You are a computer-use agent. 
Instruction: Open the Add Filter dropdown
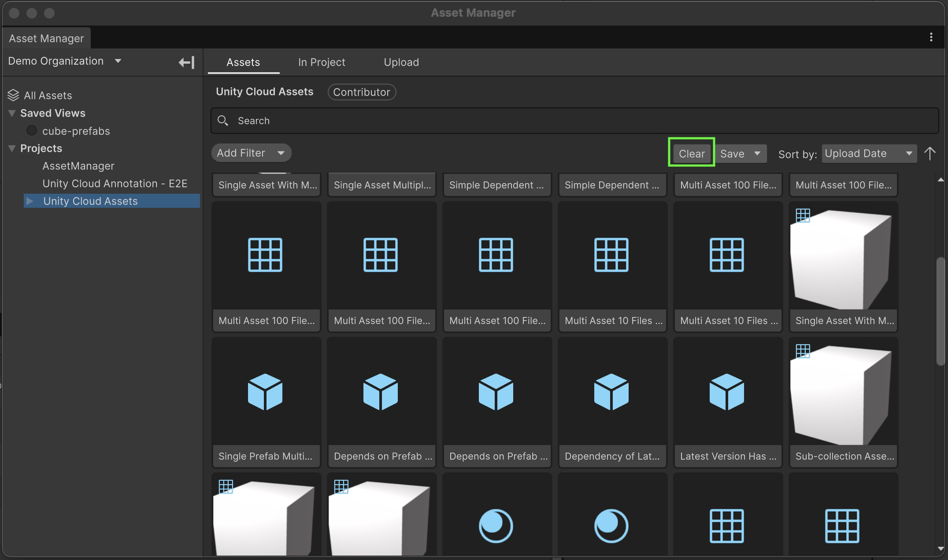tap(251, 153)
